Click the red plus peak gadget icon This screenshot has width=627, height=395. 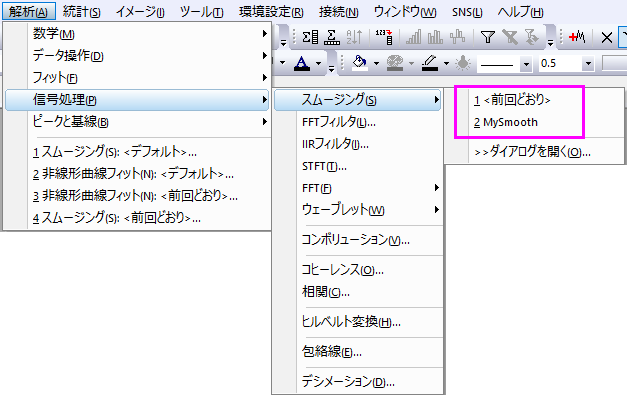coord(577,37)
